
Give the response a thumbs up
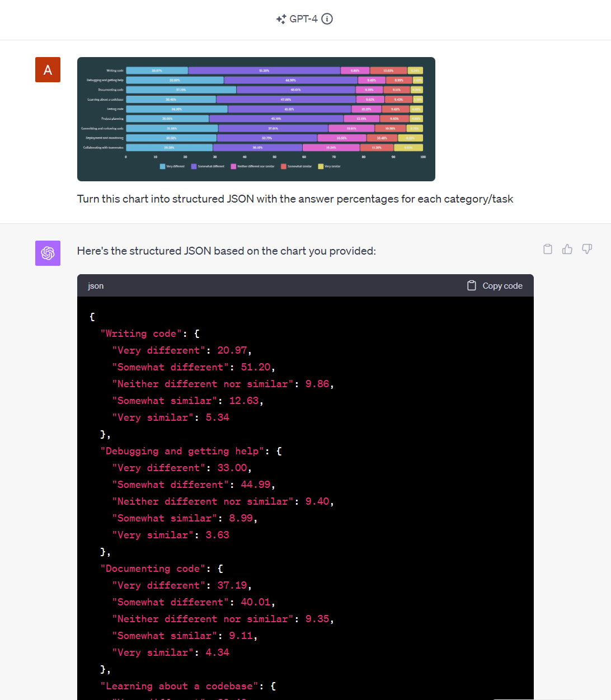[x=567, y=250]
